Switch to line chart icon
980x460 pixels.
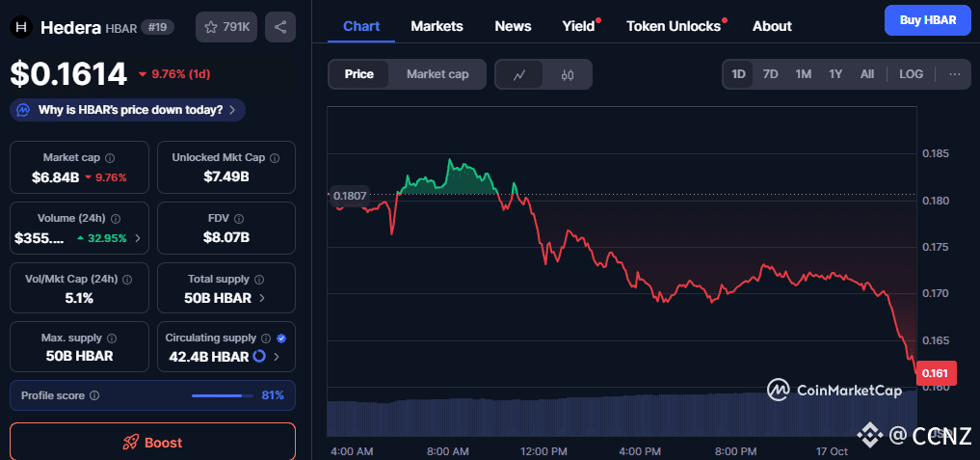click(x=519, y=74)
